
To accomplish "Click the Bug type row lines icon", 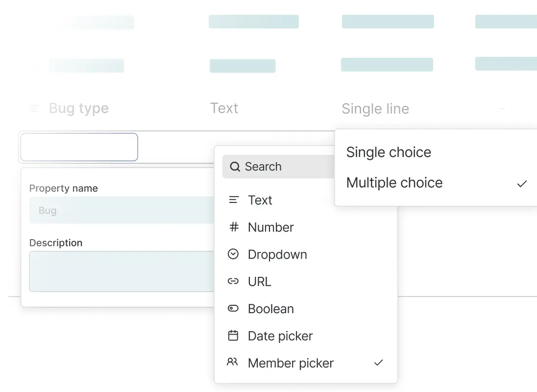I will coord(34,108).
